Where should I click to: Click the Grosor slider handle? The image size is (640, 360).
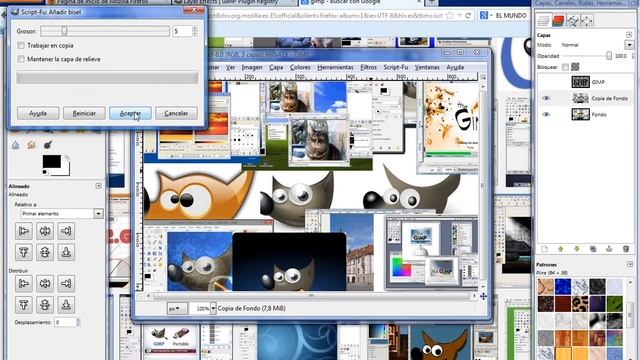[64, 31]
